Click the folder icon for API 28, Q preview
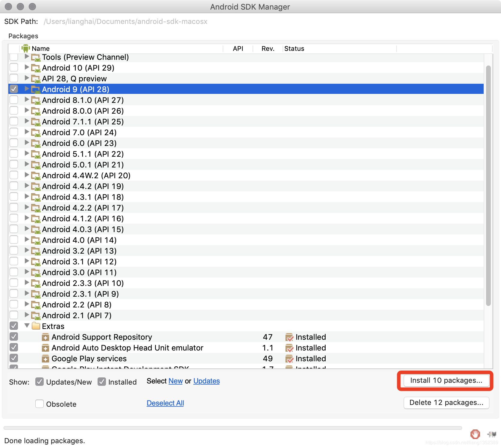The width and height of the screenshot is (501, 448). (36, 79)
